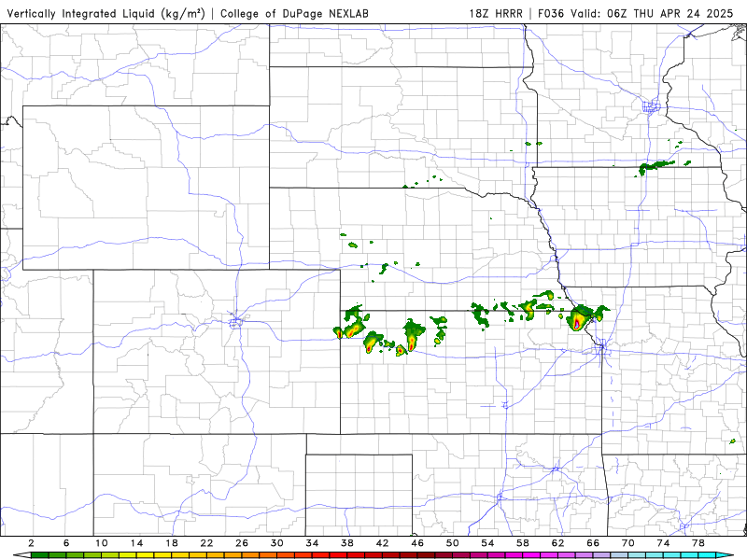
Task: Click the '30' value on the color scale
Action: coord(277,543)
